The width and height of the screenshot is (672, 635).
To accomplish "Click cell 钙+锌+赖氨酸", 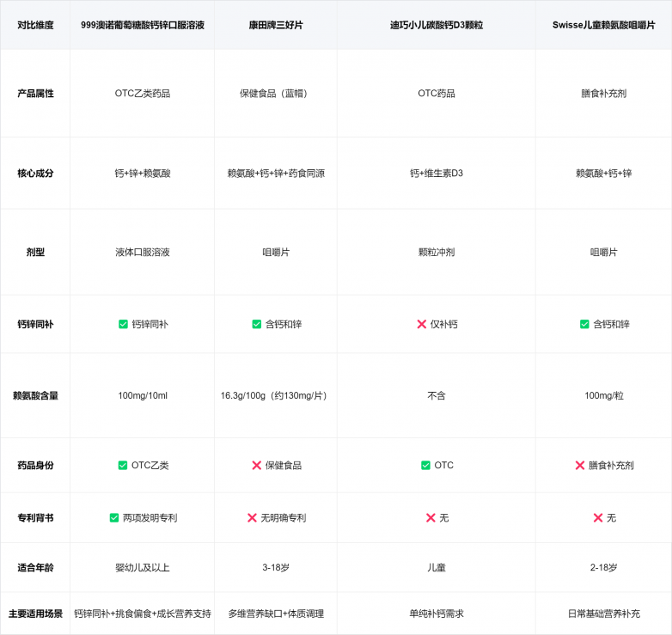I will coord(143,173).
